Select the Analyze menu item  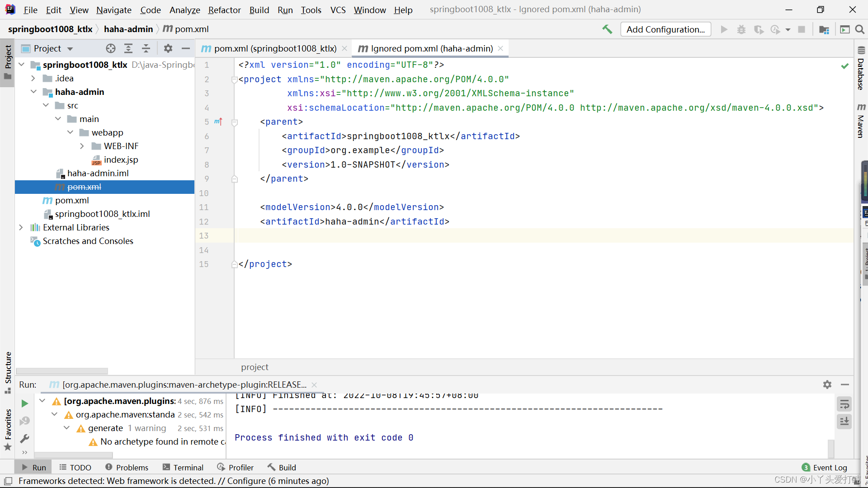tap(184, 9)
